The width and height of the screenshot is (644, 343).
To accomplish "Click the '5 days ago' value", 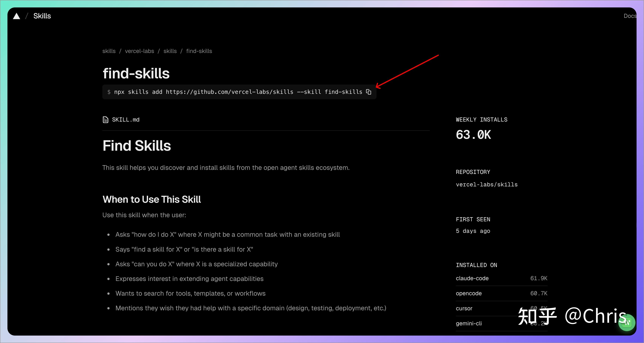I will [473, 231].
